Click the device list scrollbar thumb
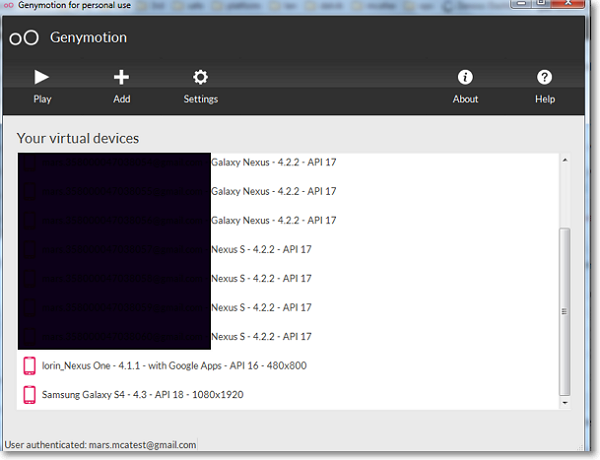Viewport: 600px width, 460px height. pyautogui.click(x=565, y=312)
